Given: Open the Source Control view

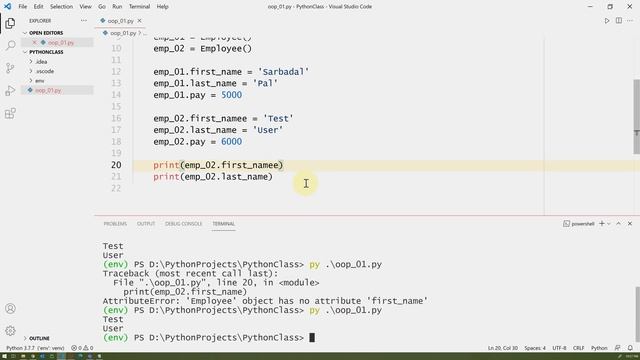Looking at the screenshot, I should (10, 68).
